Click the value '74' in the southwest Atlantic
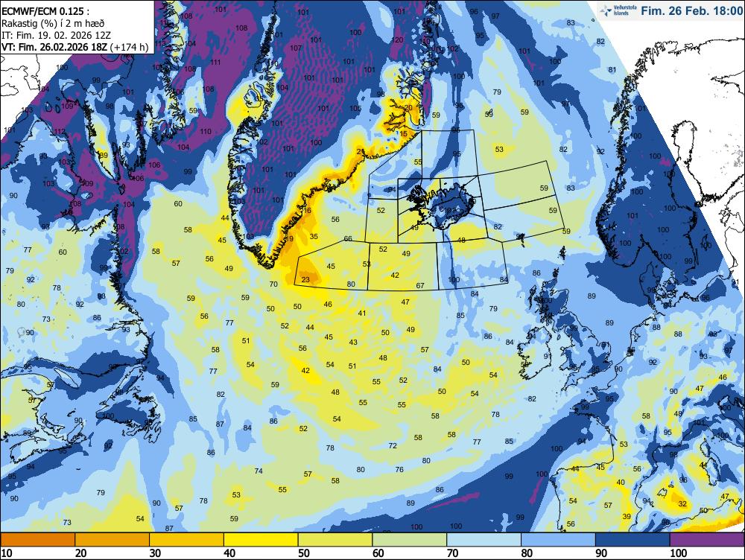The height and width of the screenshot is (560, 745). tap(259, 471)
